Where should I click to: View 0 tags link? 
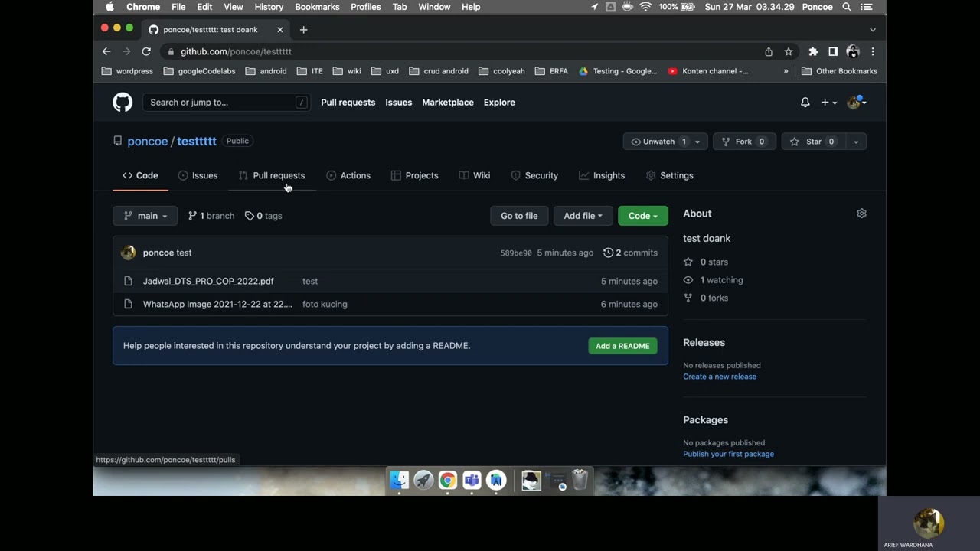(x=263, y=216)
